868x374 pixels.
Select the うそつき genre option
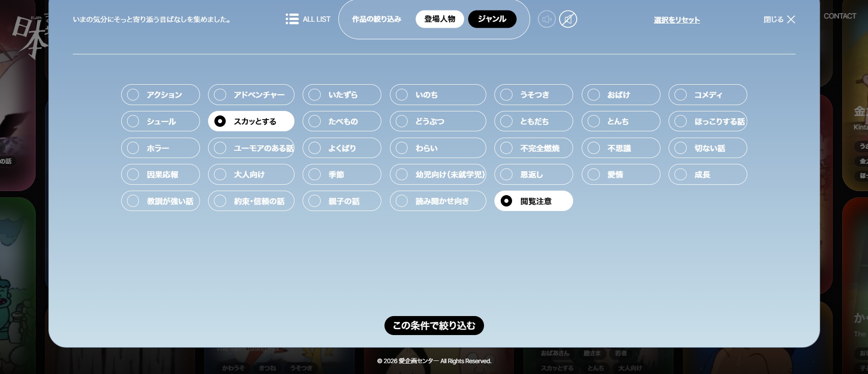point(534,95)
